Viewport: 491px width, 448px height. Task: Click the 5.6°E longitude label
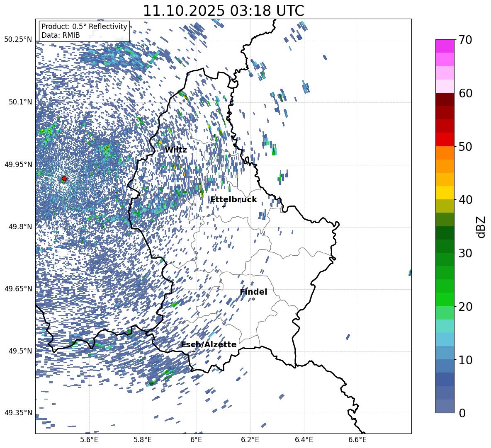click(89, 440)
